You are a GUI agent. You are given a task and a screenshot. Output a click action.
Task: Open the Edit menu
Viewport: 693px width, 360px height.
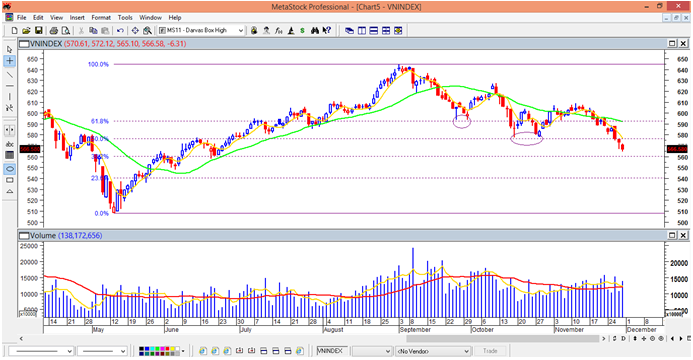point(38,18)
